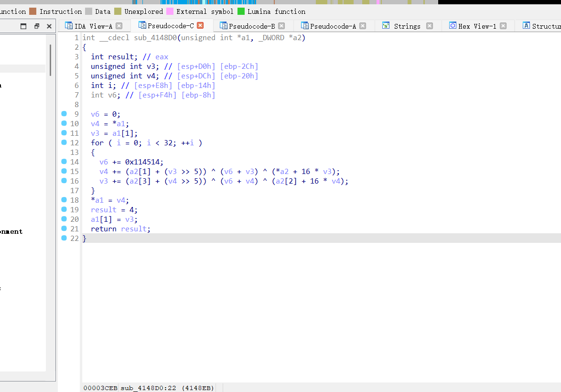Viewport: 561px width, 392px height.
Task: Click the Lumina function legend swatch
Action: pyautogui.click(x=241, y=11)
